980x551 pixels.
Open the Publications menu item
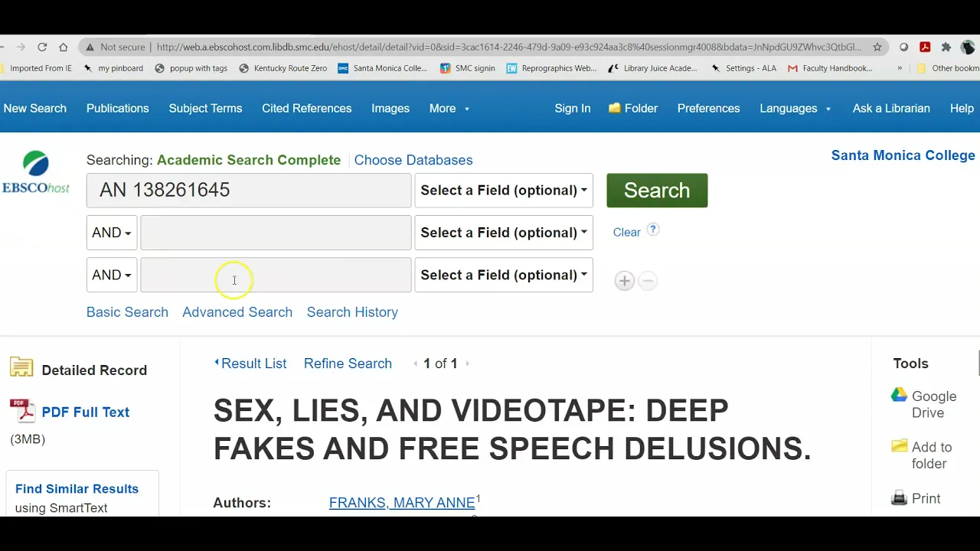(x=118, y=109)
